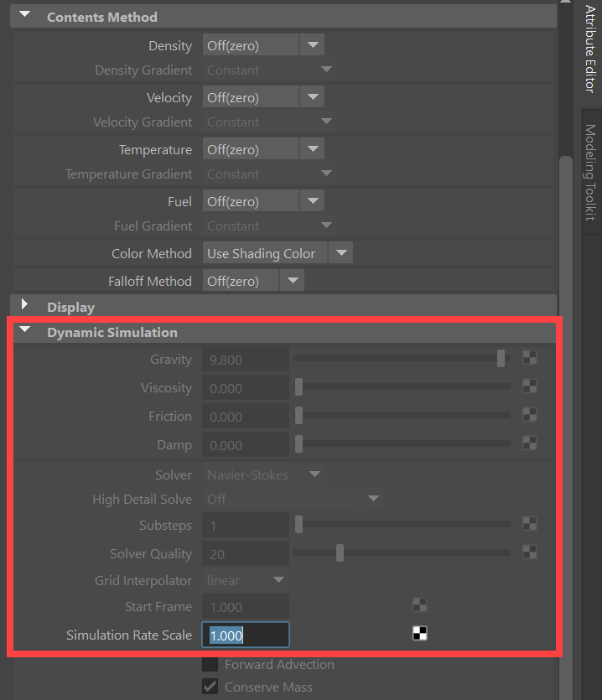Click the Substeps slider handle

coord(298,524)
